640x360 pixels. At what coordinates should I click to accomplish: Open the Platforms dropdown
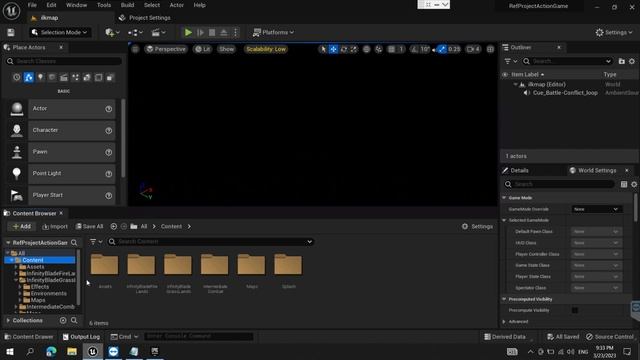click(273, 32)
